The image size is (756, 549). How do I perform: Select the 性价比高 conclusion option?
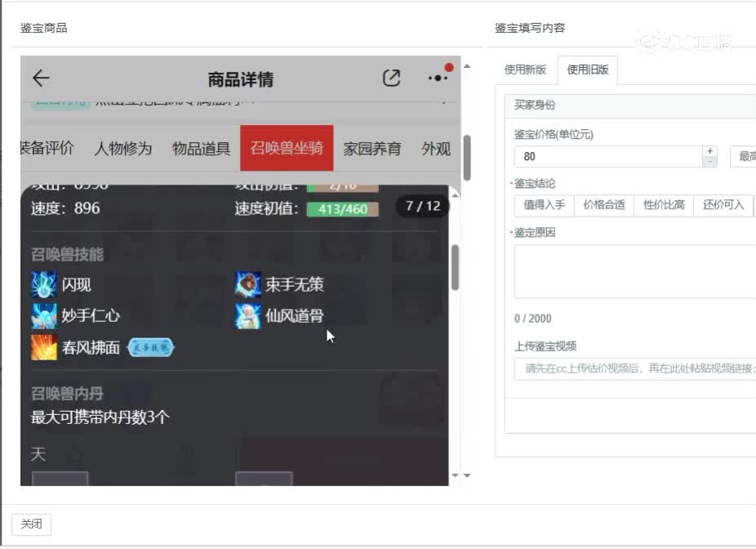click(663, 205)
